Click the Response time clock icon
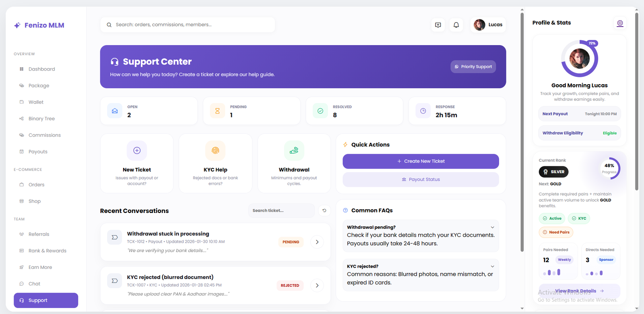Viewport: 644px width, 314px height. (423, 111)
